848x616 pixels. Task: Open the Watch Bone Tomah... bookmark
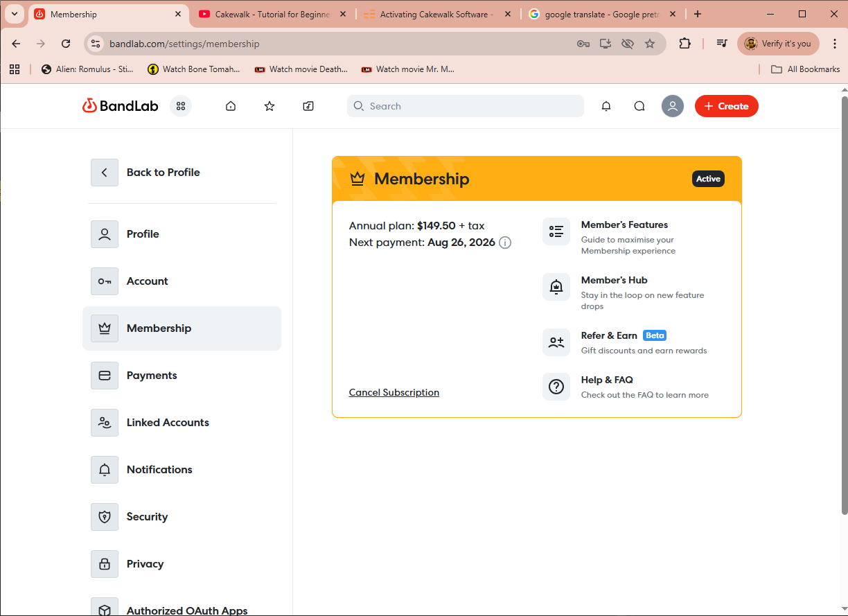[194, 69]
